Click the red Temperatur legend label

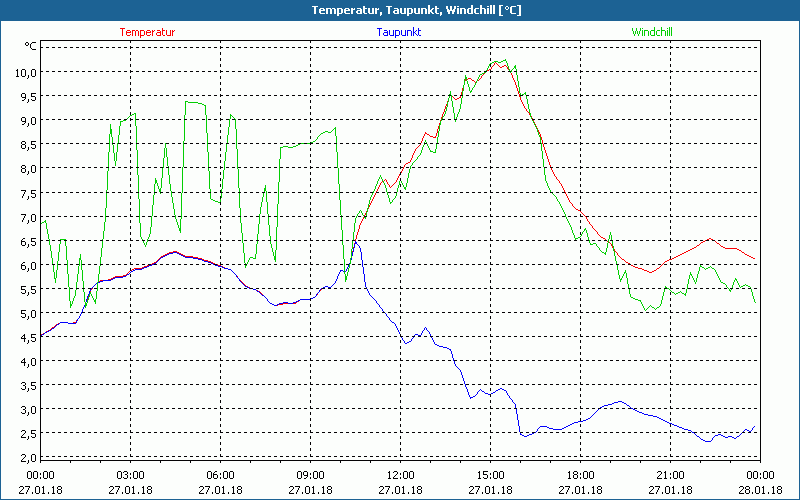[147, 32]
